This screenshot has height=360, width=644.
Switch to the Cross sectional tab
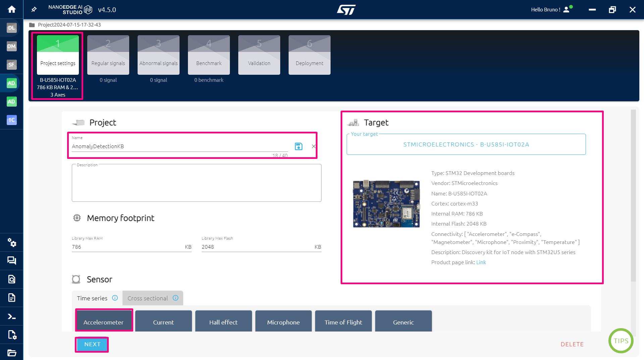[148, 298]
